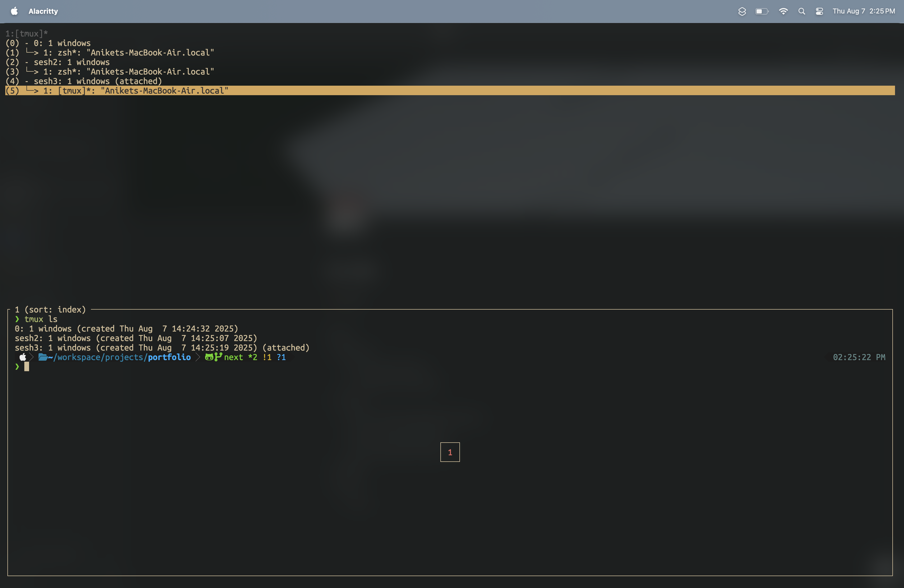Click the "1:[tmux]*" title line

[27, 34]
